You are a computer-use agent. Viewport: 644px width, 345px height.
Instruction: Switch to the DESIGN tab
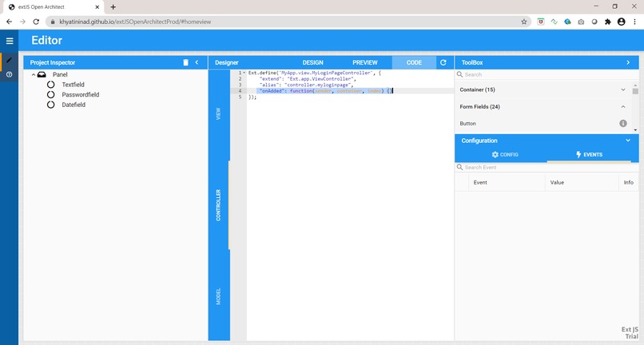(313, 62)
